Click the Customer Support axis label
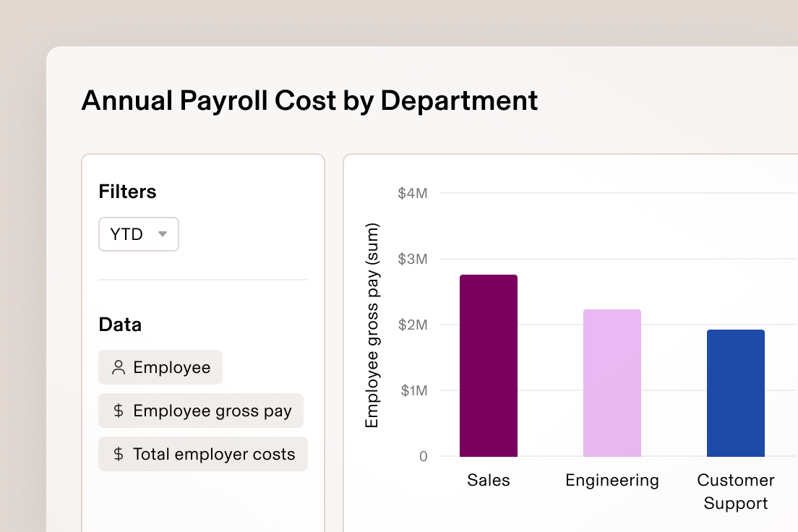Screen dimensions: 798x532 [735, 491]
